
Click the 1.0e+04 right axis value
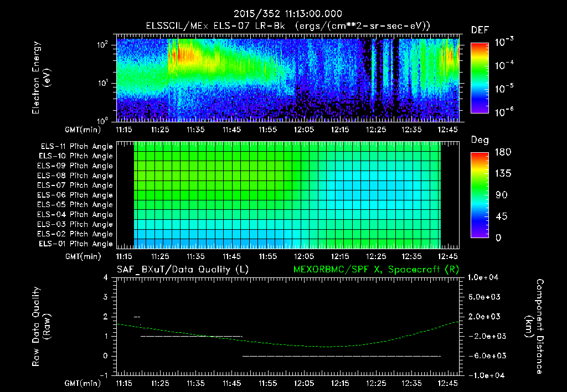[483, 277]
